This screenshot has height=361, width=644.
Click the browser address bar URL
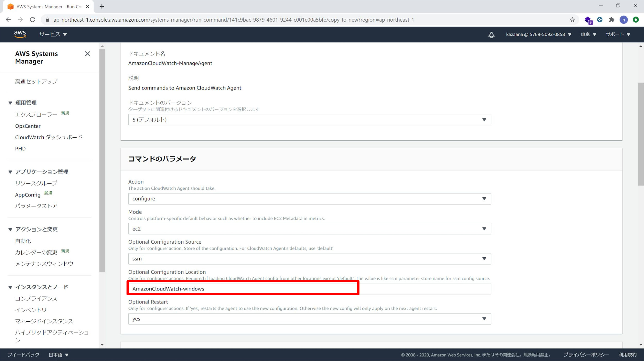233,20
